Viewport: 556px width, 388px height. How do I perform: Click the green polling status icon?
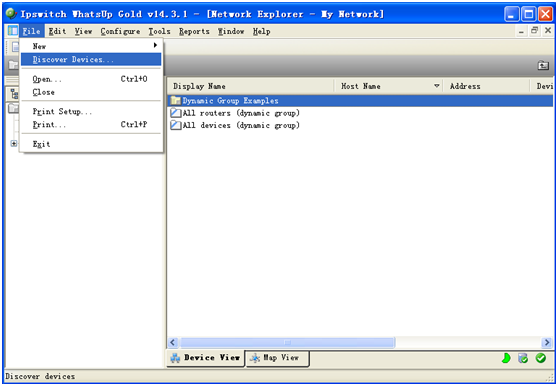pos(506,358)
